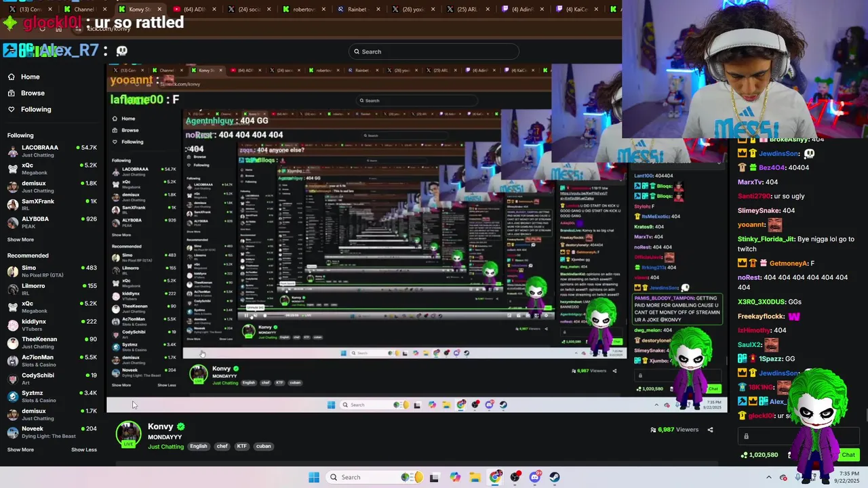Open Windows Start menu

[314, 477]
